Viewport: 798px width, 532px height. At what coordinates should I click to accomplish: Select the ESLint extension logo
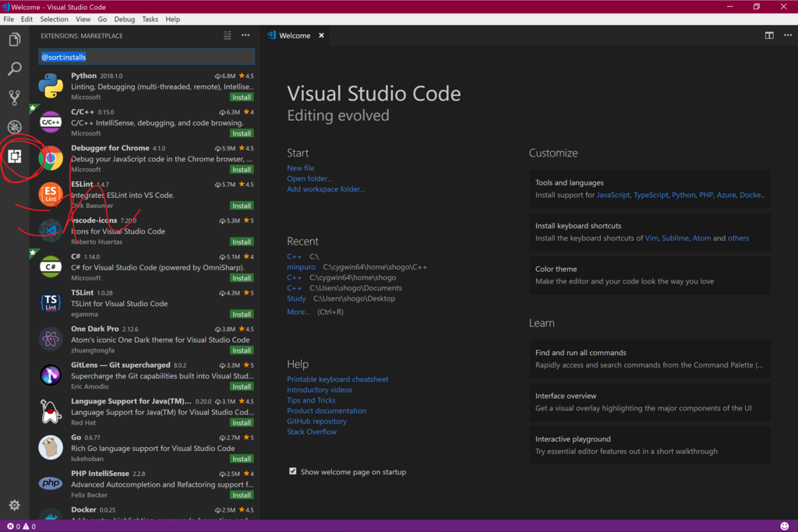[x=51, y=194]
